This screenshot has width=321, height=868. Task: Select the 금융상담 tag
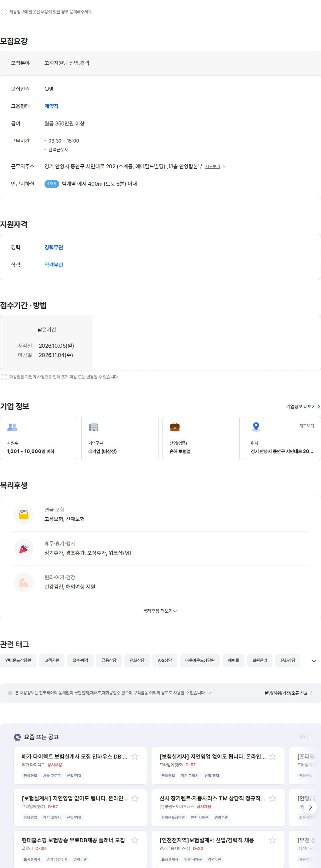109,661
